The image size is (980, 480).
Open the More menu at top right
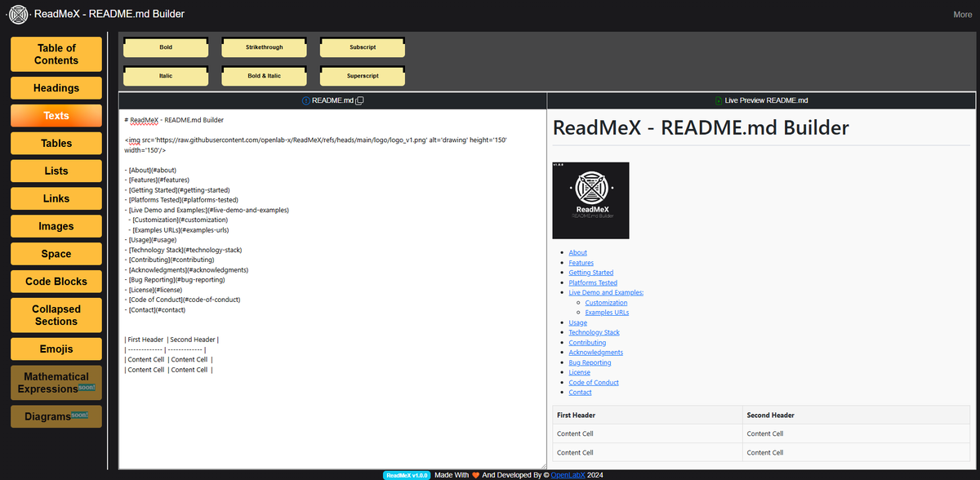pos(962,14)
